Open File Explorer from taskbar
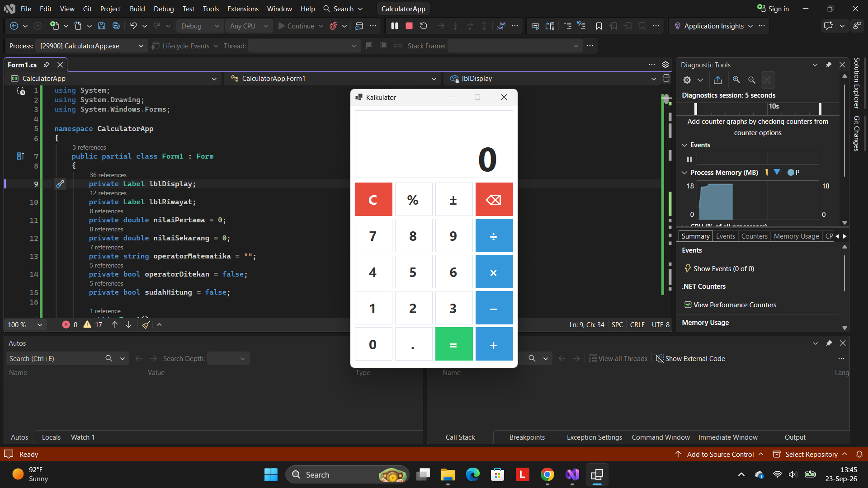Viewport: 868px width, 488px height. pyautogui.click(x=448, y=475)
